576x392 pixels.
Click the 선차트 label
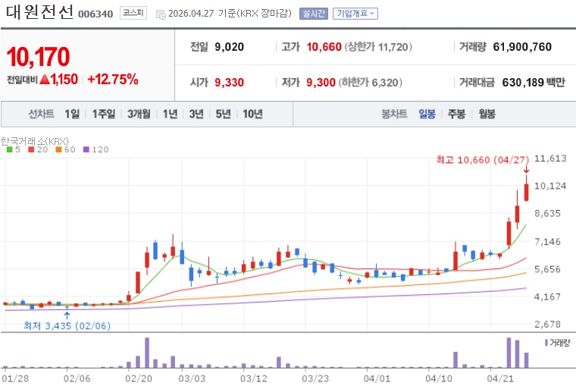coord(41,114)
